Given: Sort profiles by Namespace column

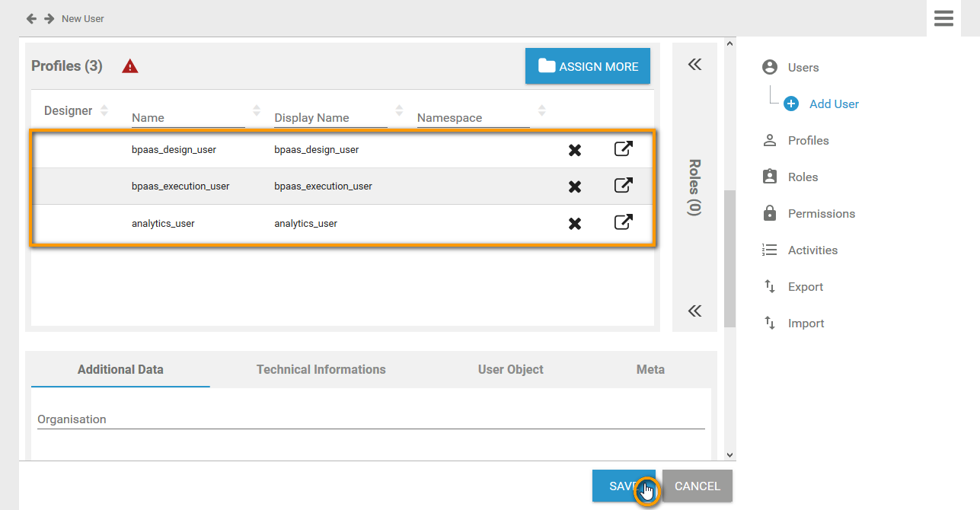Looking at the screenshot, I should (x=541, y=110).
